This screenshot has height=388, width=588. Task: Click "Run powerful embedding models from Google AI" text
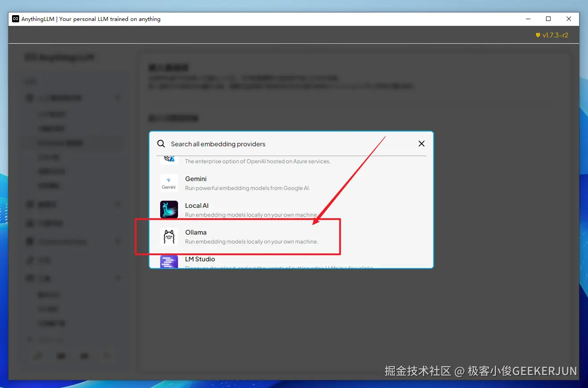(x=248, y=188)
